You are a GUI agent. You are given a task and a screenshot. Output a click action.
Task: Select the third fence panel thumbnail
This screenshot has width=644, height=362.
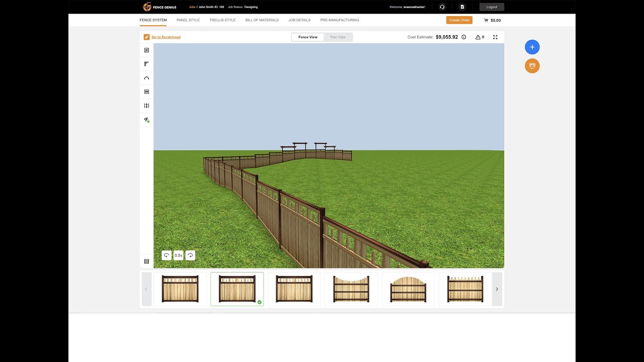tap(294, 289)
